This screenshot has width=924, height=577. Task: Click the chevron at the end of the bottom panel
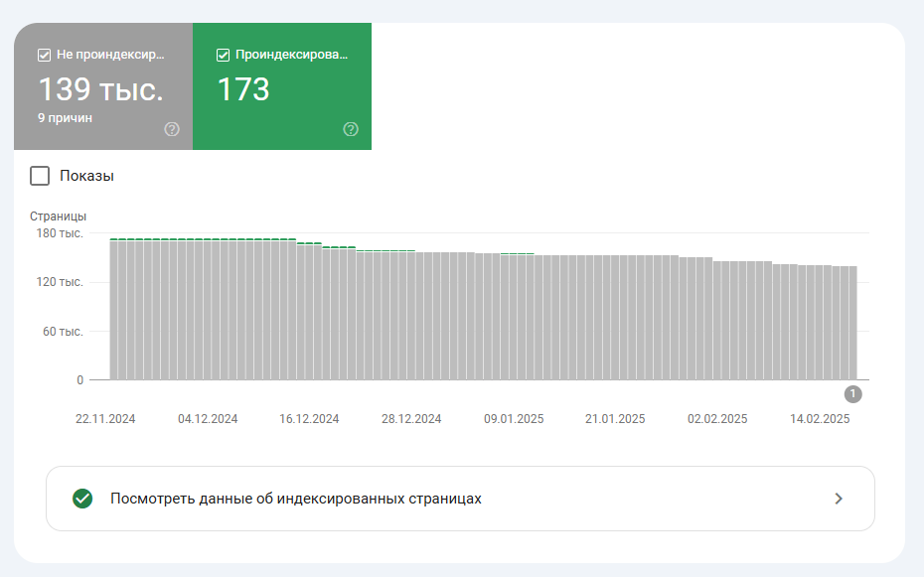tap(841, 499)
